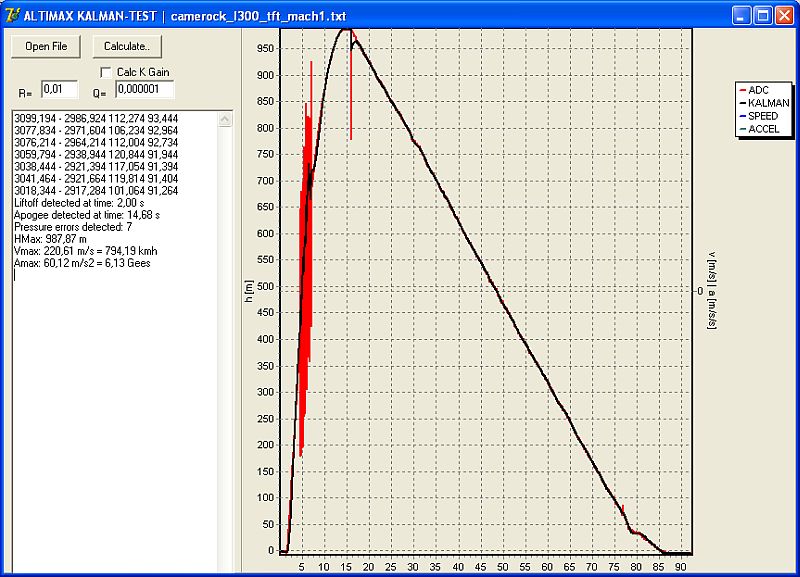Click the R= value input field

59,91
